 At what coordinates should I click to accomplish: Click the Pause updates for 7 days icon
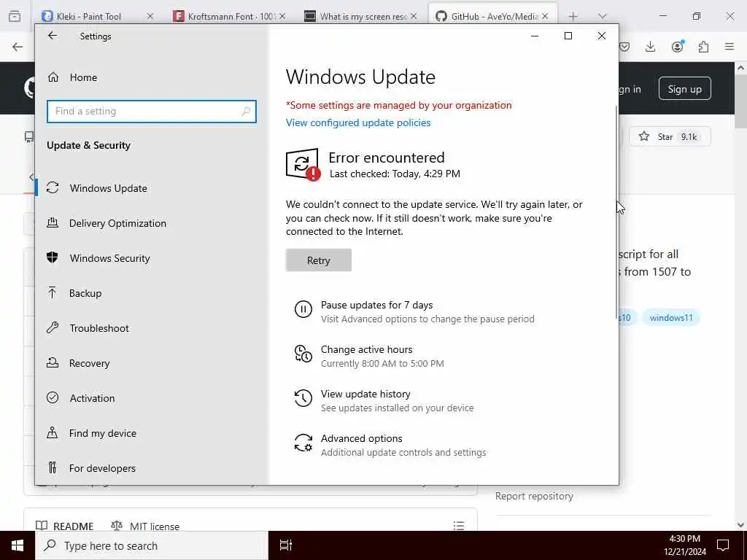(x=303, y=309)
